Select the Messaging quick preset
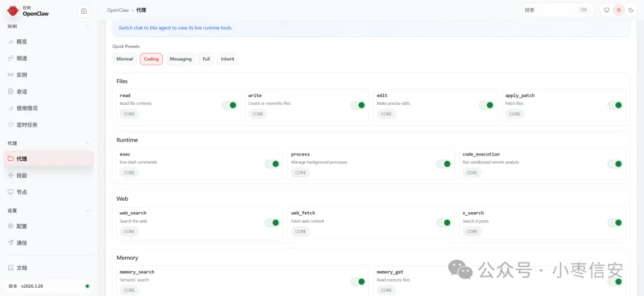This screenshot has width=644, height=296. click(181, 59)
